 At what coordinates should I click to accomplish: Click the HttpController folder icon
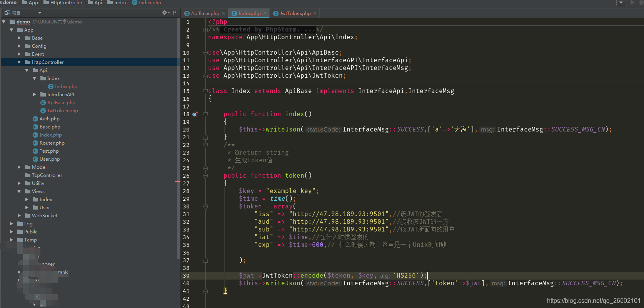point(28,62)
